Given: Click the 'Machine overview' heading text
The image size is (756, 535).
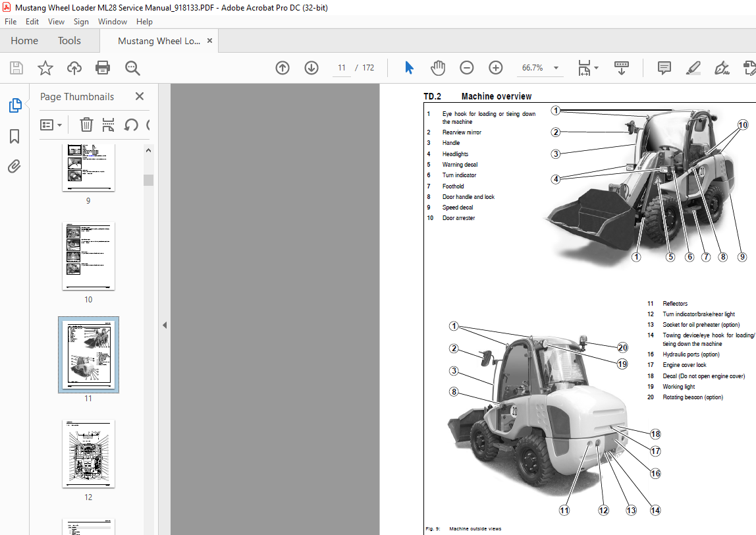Looking at the screenshot, I should (496, 96).
